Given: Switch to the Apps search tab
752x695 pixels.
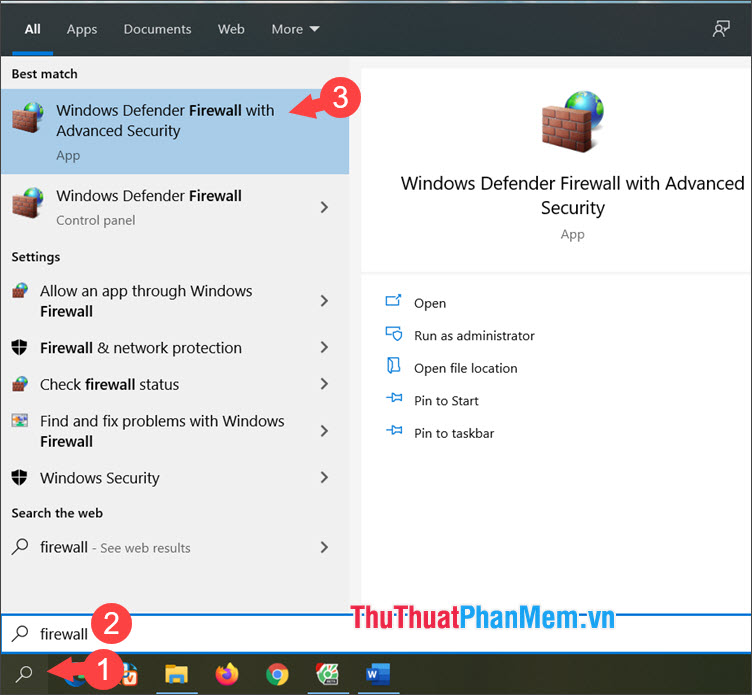Looking at the screenshot, I should tap(82, 29).
